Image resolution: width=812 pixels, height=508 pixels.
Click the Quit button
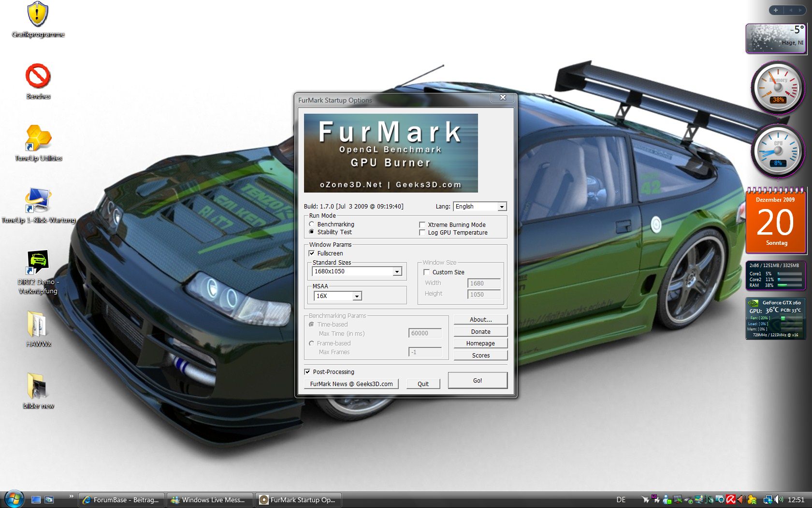pyautogui.click(x=423, y=384)
